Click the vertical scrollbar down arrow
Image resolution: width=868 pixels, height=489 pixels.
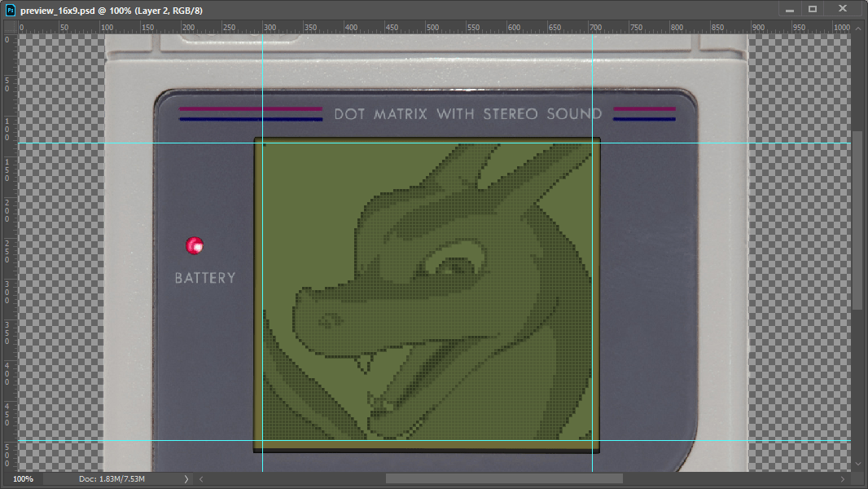(x=857, y=465)
